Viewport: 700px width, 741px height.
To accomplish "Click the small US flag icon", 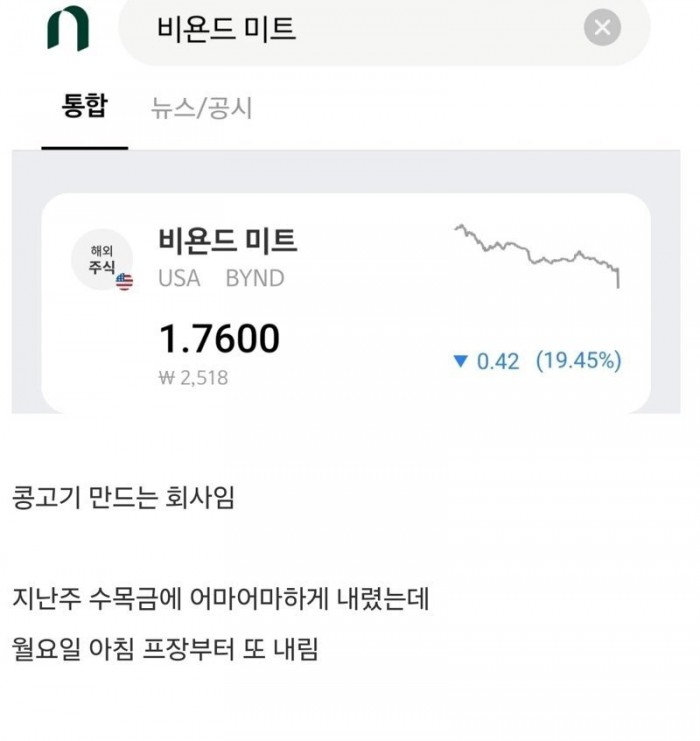I will click(x=124, y=282).
